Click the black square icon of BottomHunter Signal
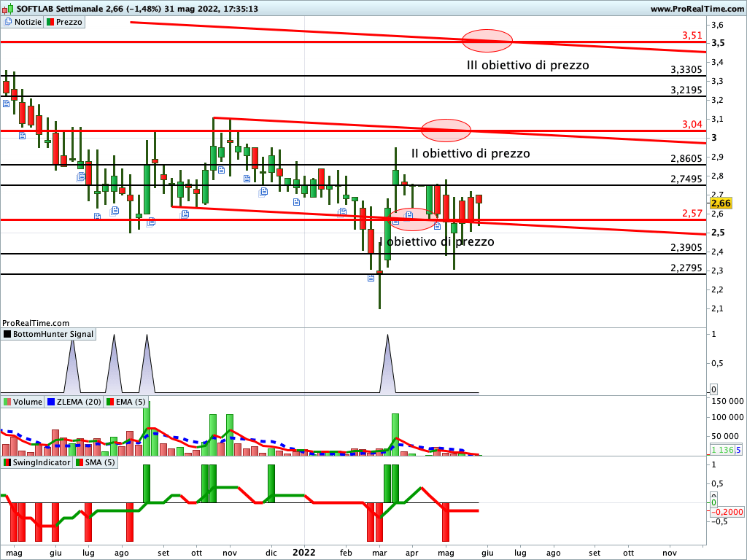This screenshot has width=747, height=560. [x=8, y=334]
